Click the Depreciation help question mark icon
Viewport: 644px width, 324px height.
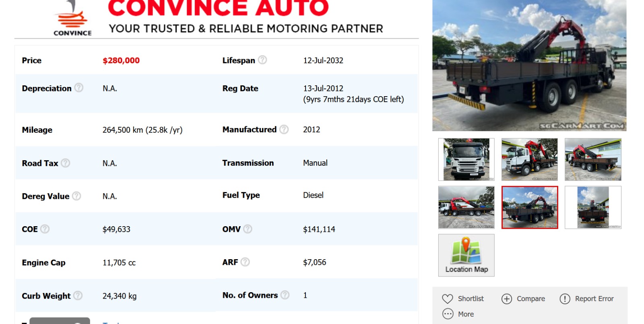(x=79, y=88)
